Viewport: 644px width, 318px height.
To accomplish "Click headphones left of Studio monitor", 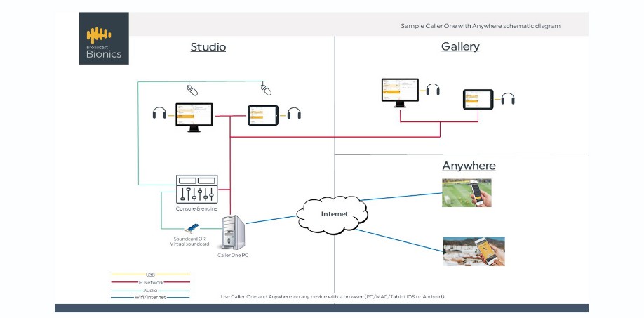I will click(x=159, y=112).
